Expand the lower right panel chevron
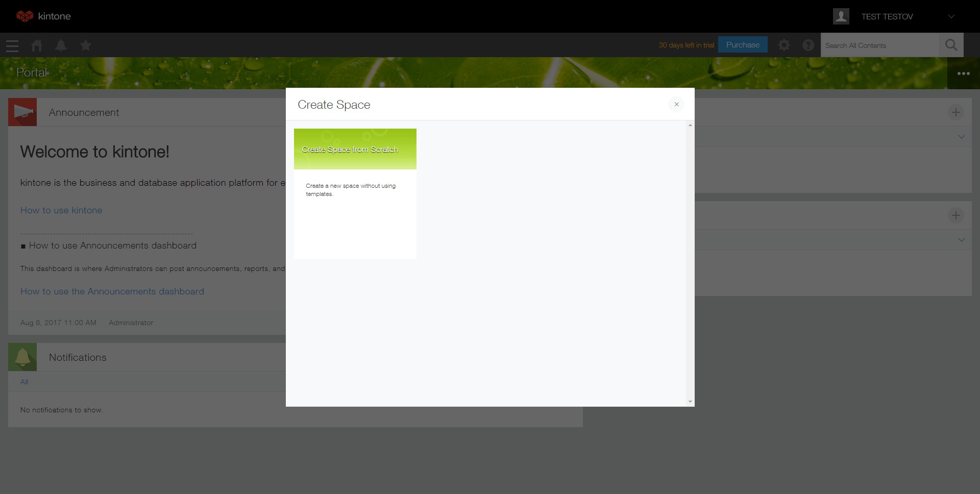The height and width of the screenshot is (494, 980). (x=961, y=240)
